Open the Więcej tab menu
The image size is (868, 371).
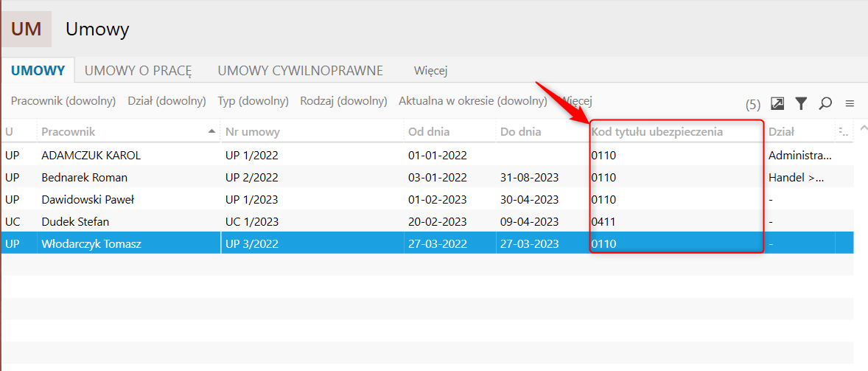pos(430,70)
